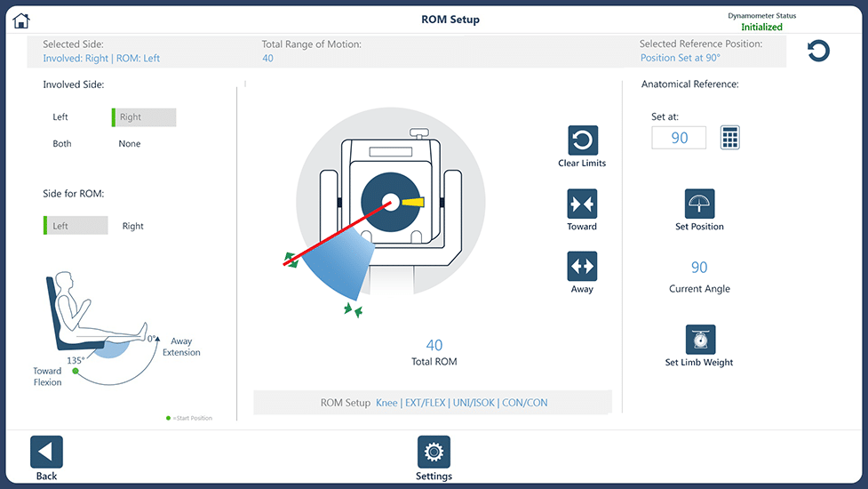Click the Set at angle input field
868x489 pixels.
click(679, 138)
